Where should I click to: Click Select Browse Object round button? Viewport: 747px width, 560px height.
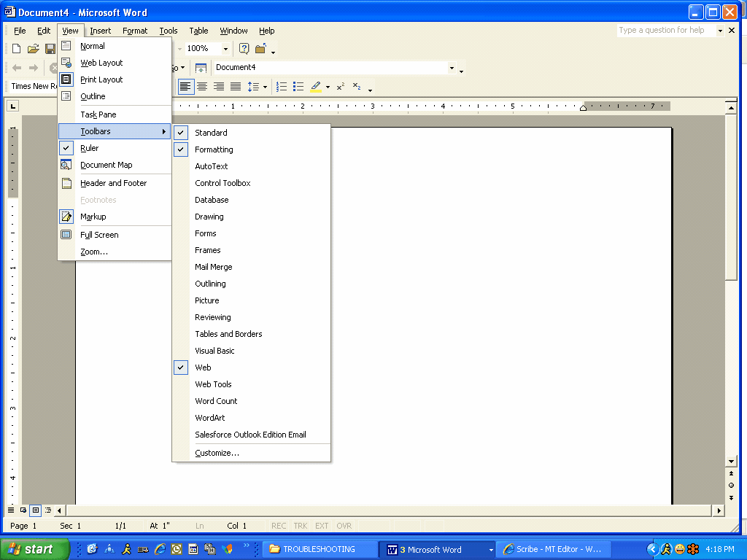[731, 485]
